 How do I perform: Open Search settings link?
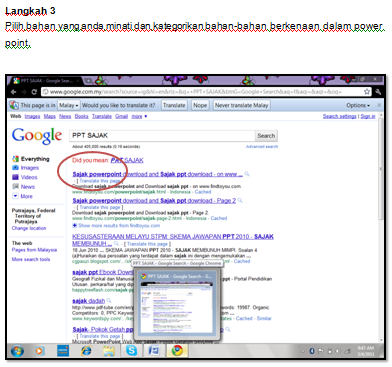click(340, 116)
